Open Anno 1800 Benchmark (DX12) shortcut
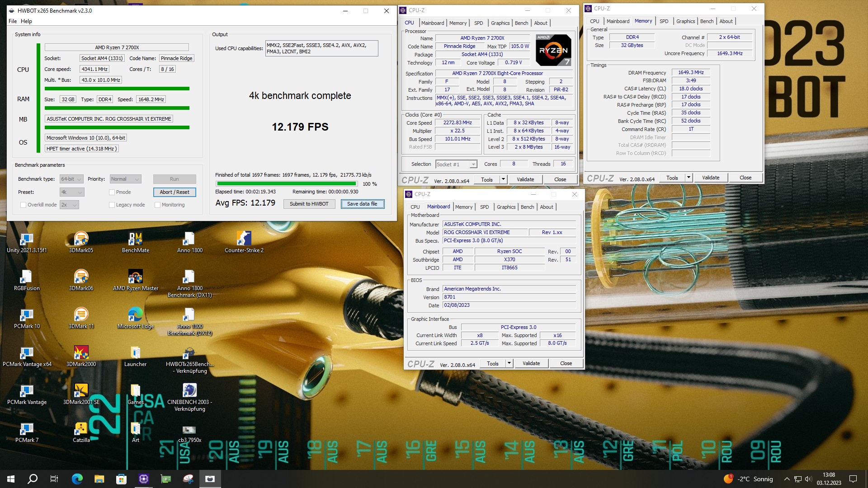 189,322
